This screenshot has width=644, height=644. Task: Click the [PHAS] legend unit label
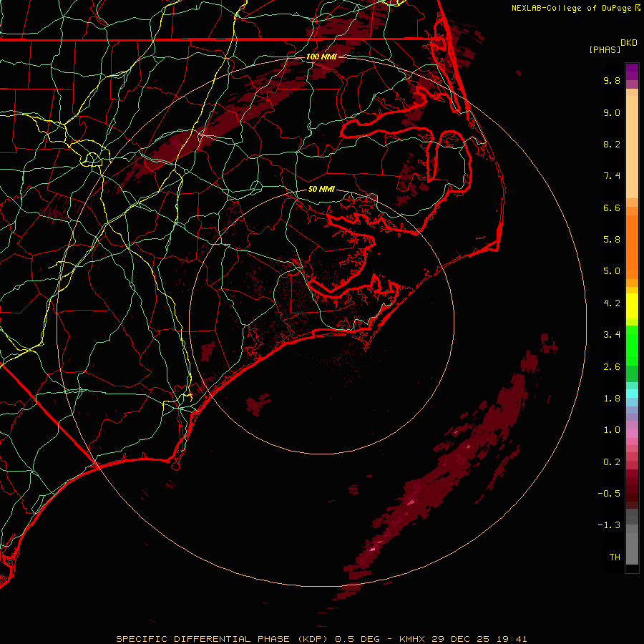[605, 49]
